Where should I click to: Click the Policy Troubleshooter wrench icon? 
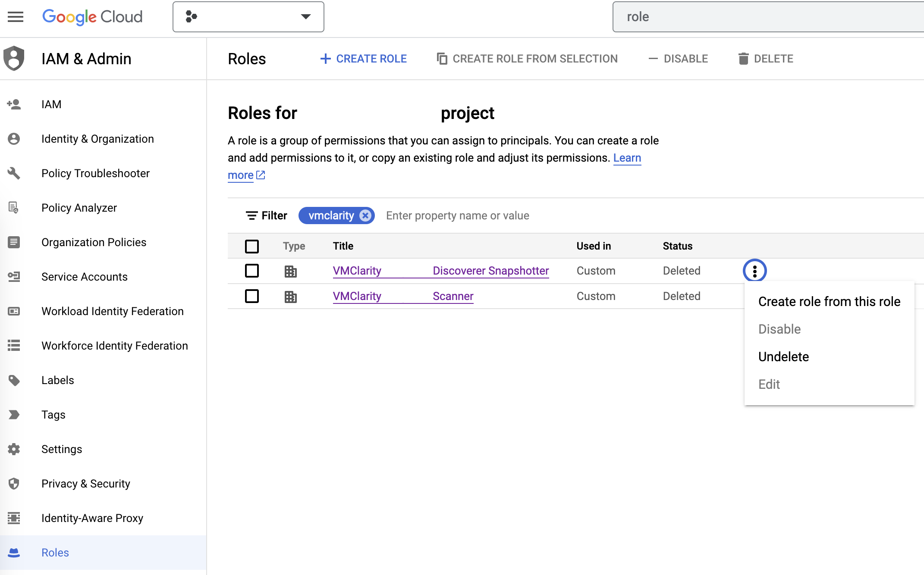click(15, 173)
